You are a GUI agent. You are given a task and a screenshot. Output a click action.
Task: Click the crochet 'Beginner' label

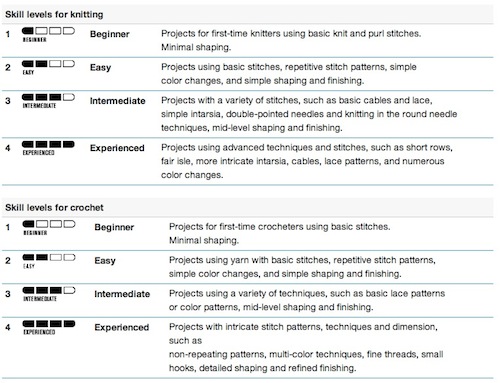coord(114,227)
